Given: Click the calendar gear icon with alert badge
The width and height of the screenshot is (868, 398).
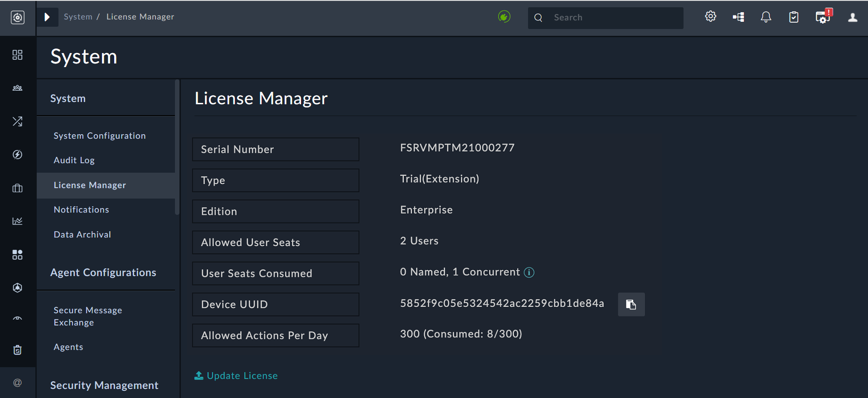Looking at the screenshot, I should [822, 17].
